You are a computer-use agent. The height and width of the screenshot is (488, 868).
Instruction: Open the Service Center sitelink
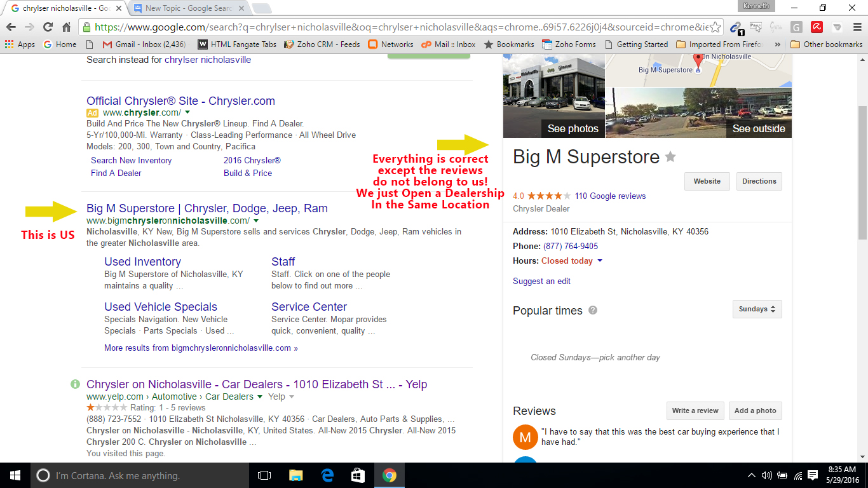click(309, 307)
